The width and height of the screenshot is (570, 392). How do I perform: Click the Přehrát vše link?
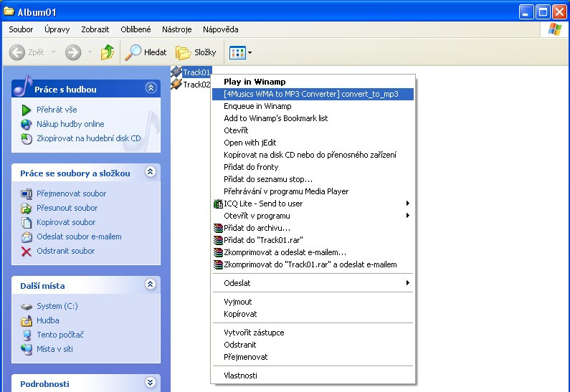pyautogui.click(x=57, y=110)
